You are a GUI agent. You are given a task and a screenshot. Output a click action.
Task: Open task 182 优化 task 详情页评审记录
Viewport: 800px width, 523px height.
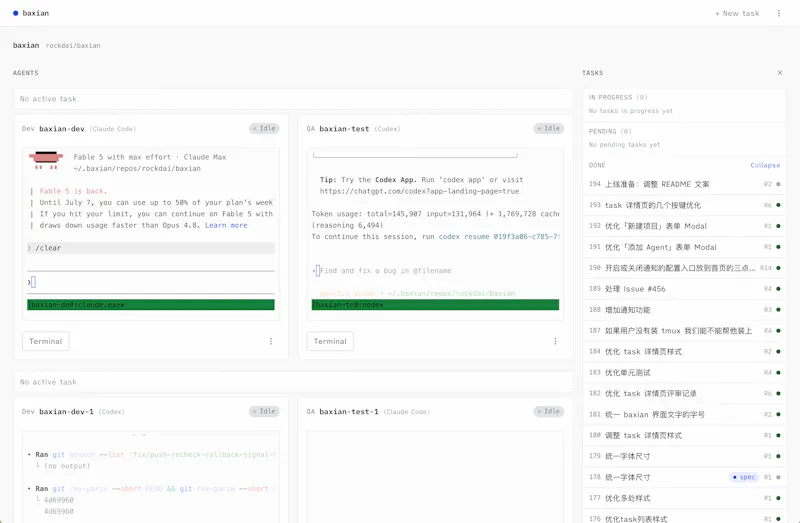click(685, 393)
